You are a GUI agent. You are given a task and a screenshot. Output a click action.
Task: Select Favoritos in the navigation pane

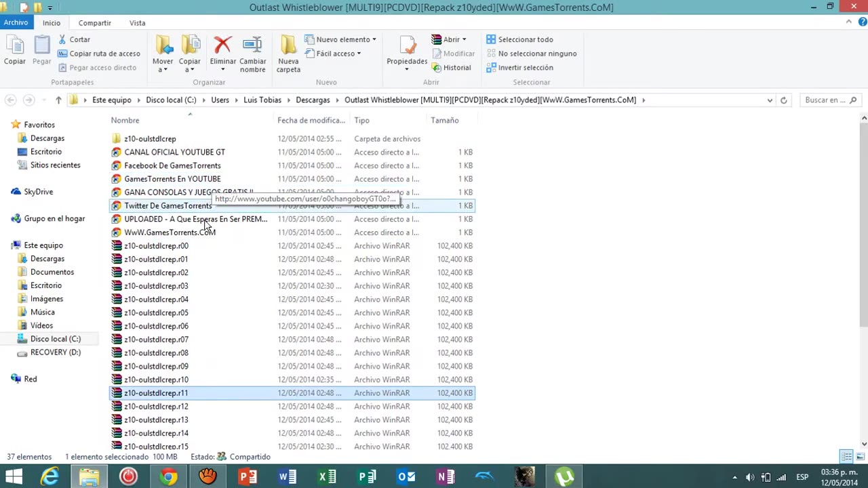click(x=39, y=125)
